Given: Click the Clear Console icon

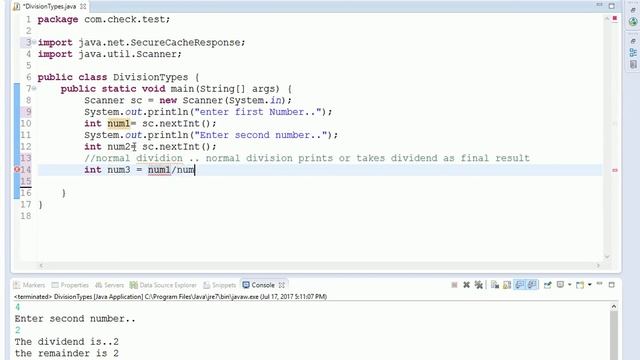Looking at the screenshot, I should [x=495, y=285].
